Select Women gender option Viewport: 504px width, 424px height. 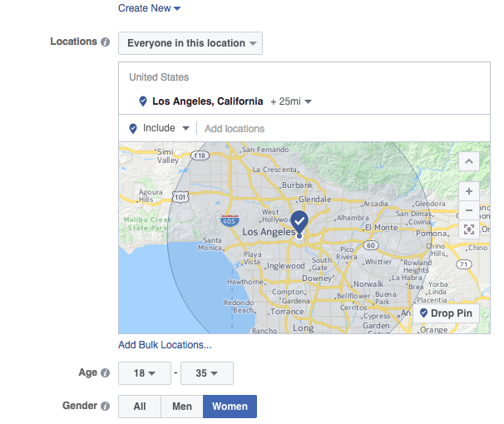[230, 407]
